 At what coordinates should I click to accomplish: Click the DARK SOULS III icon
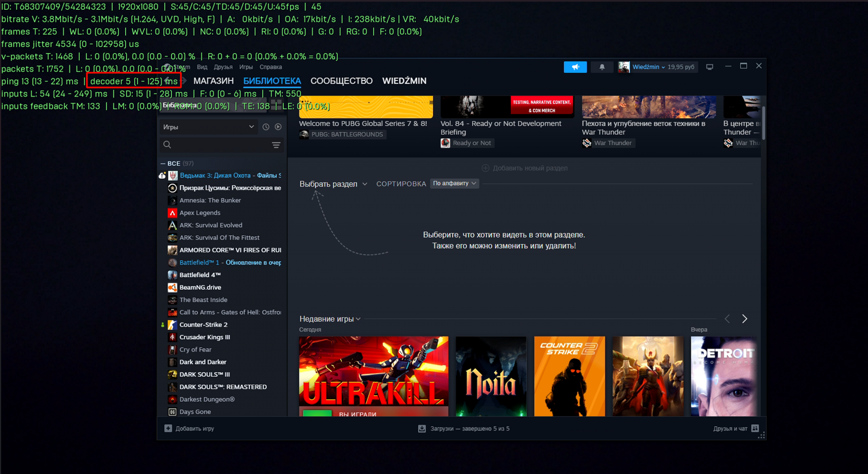coord(172,374)
